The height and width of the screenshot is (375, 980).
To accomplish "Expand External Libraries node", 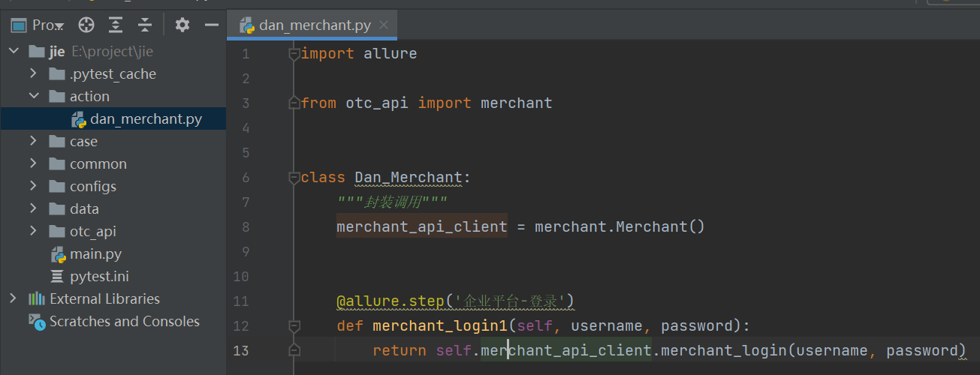I will [x=13, y=298].
